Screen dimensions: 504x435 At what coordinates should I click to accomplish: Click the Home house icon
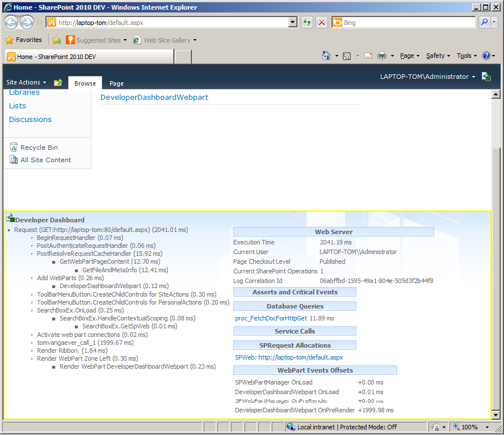(326, 56)
